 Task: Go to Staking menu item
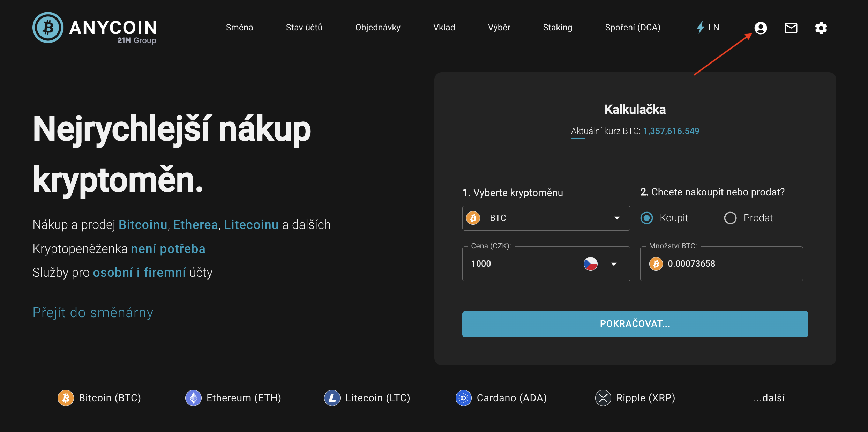tap(558, 28)
